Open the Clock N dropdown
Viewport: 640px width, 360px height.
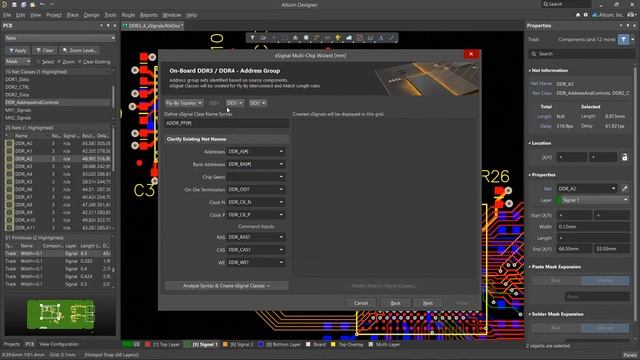click(256, 202)
